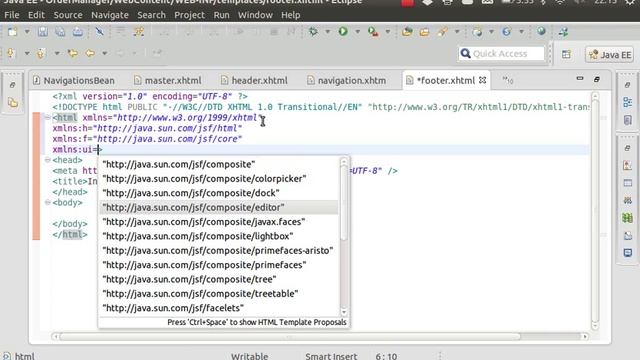Open the Run menu
Screen dimensions: 640x360
221,15
